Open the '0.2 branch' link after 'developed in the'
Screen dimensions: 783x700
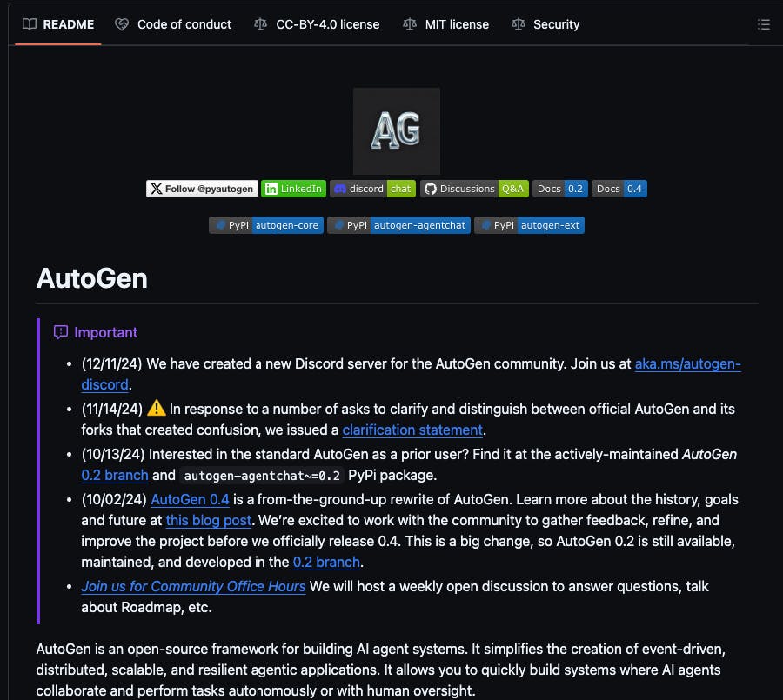[x=326, y=563]
